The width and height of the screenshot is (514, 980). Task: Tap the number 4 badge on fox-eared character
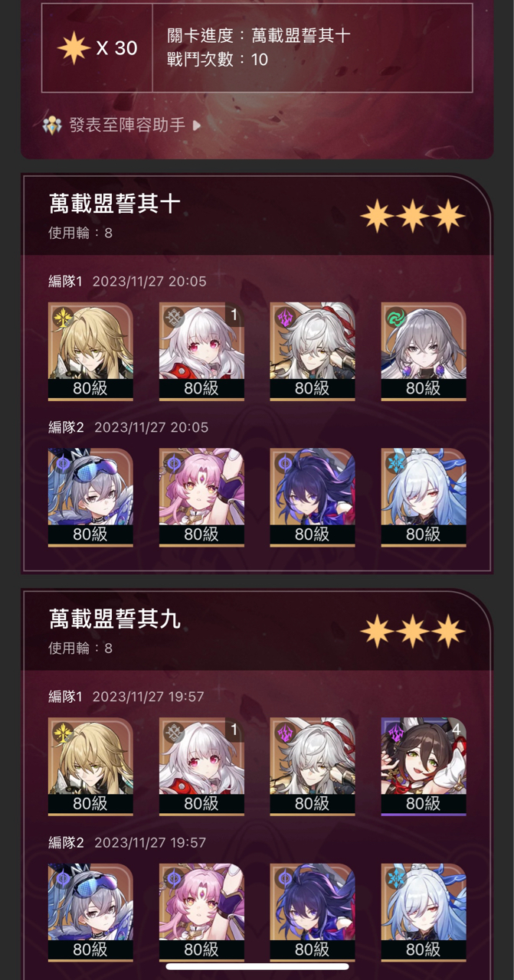(457, 730)
